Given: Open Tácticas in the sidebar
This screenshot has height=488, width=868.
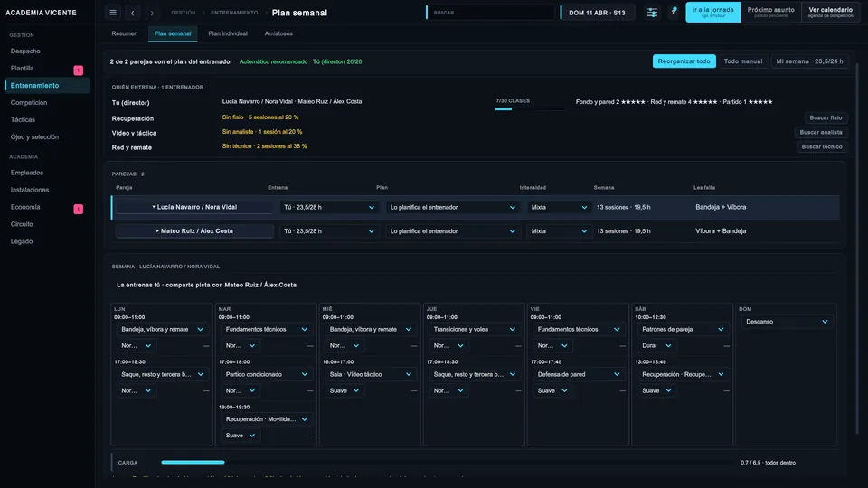Looking at the screenshot, I should 47,119.
